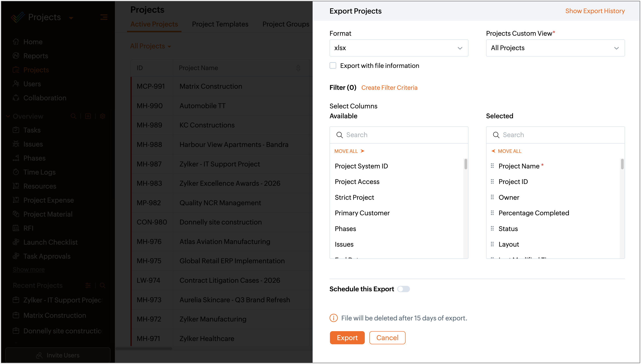
Task: Click the arrow next to left MOVE ALL
Action: 363,151
